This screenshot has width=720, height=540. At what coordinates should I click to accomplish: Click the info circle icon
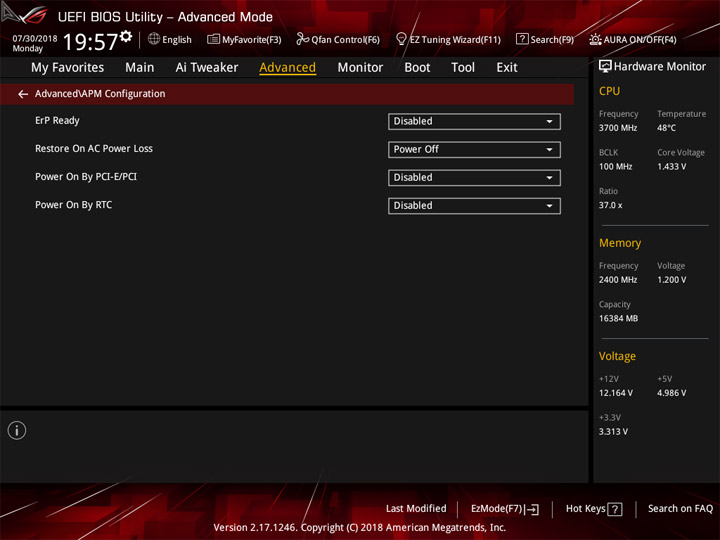point(17,431)
